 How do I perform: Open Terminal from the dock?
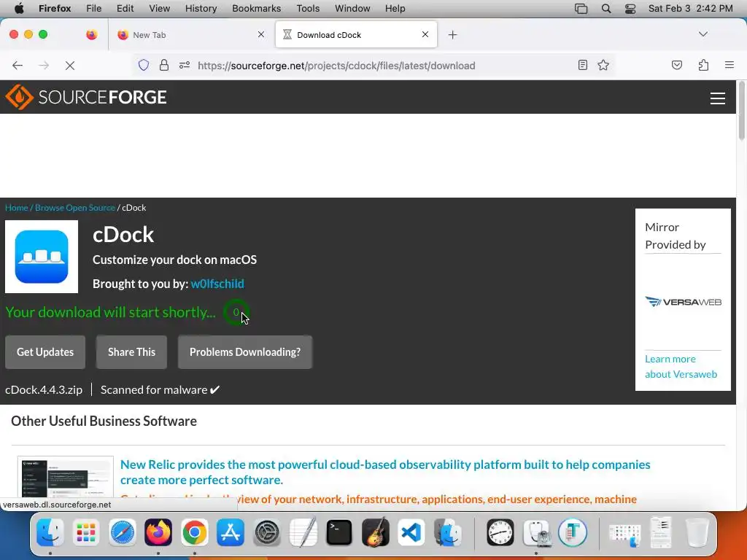click(x=339, y=532)
